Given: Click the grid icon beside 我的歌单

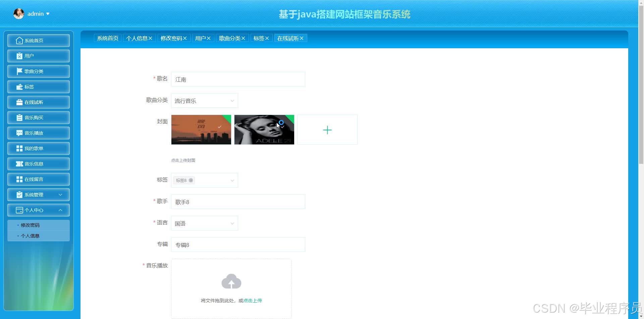Looking at the screenshot, I should (19, 148).
